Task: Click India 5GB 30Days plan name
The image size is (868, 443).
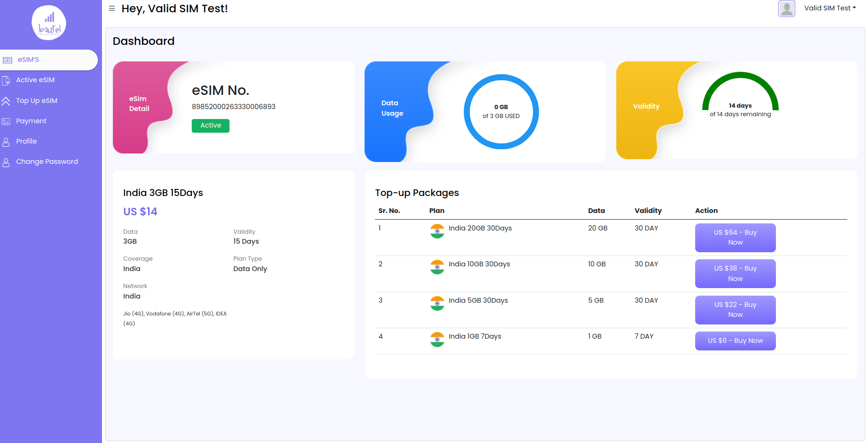Action: click(x=478, y=300)
